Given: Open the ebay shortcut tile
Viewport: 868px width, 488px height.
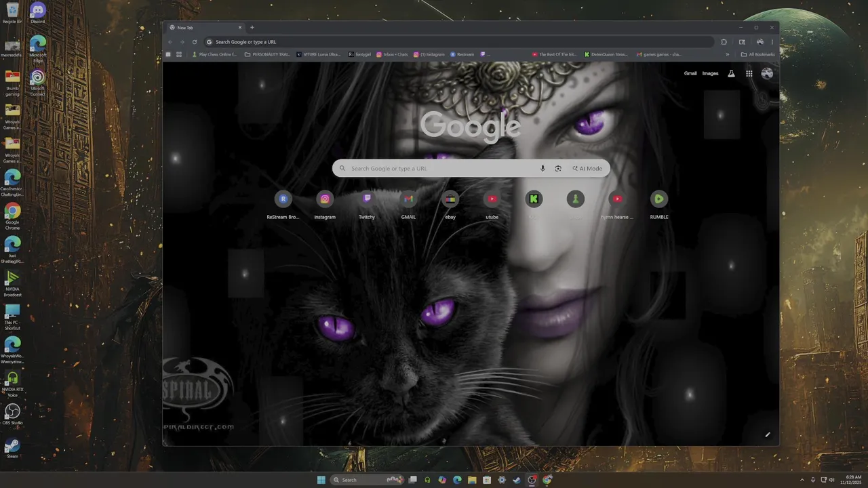Looking at the screenshot, I should [x=450, y=205].
